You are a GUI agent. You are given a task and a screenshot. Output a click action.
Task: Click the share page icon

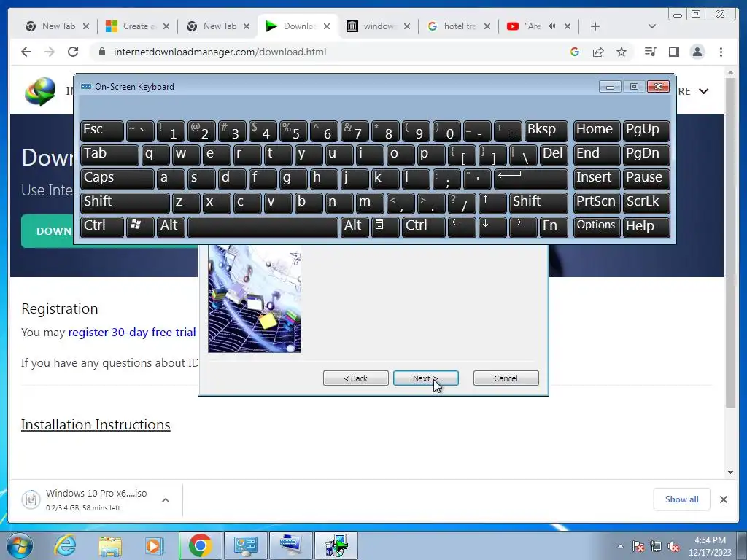point(598,52)
